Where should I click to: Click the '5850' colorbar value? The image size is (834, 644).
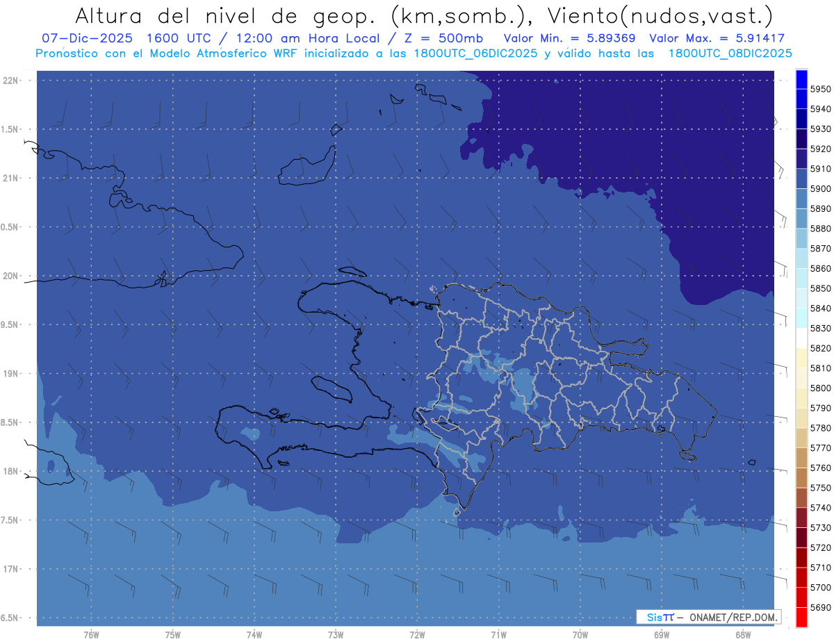[x=819, y=288]
